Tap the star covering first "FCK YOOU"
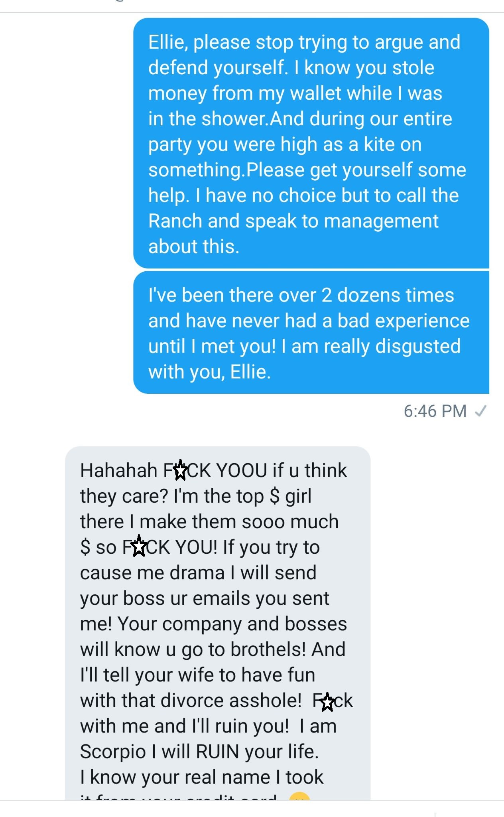This screenshot has height=817, width=504. pos(180,470)
